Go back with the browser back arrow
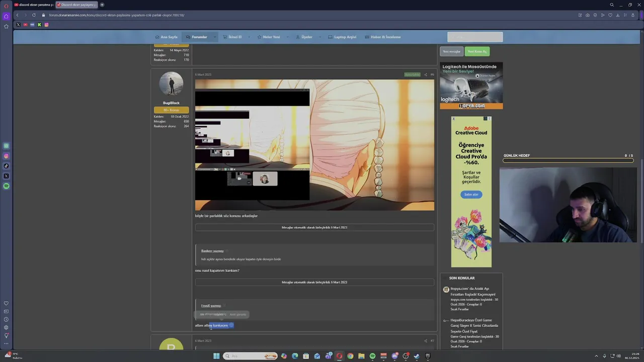The height and width of the screenshot is (362, 644). 17,15
